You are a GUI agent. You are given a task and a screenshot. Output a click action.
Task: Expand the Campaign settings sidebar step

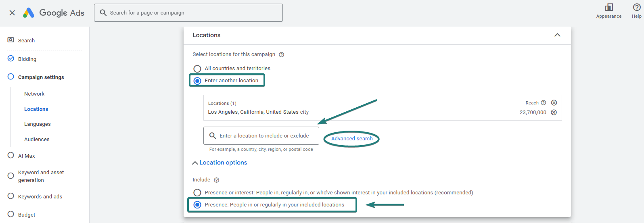41,77
